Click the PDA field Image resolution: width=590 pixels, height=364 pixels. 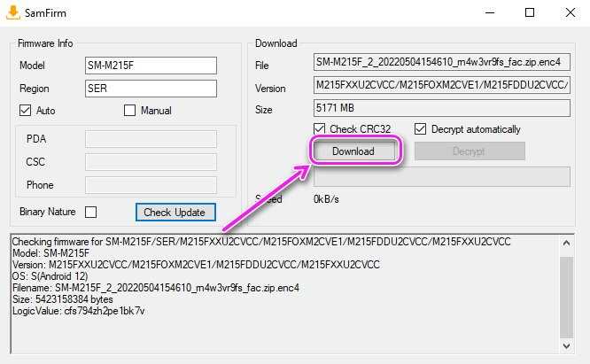click(151, 139)
